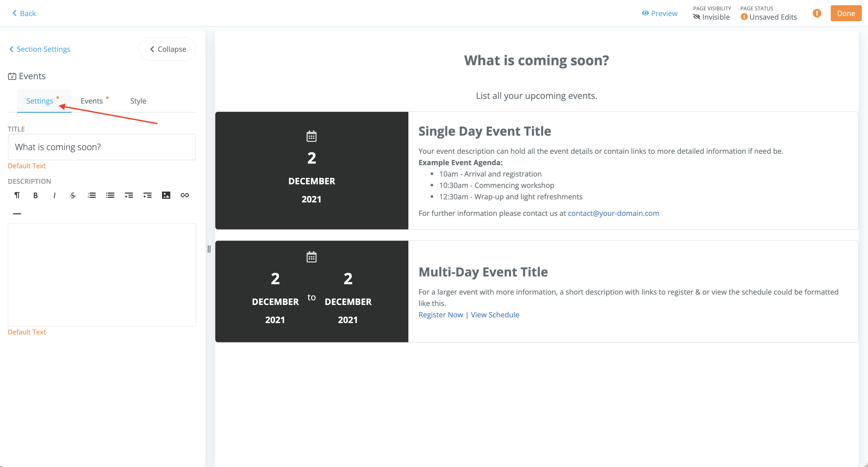Click '12:30am - Wrap-up and light refreshments' item
Viewport: 868px width, 467px height.
511,197
